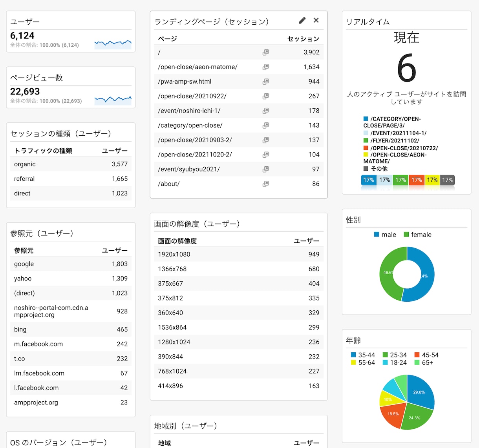Open the external link icon for /event/syubyou2021/
The image size is (479, 448).
(x=266, y=169)
